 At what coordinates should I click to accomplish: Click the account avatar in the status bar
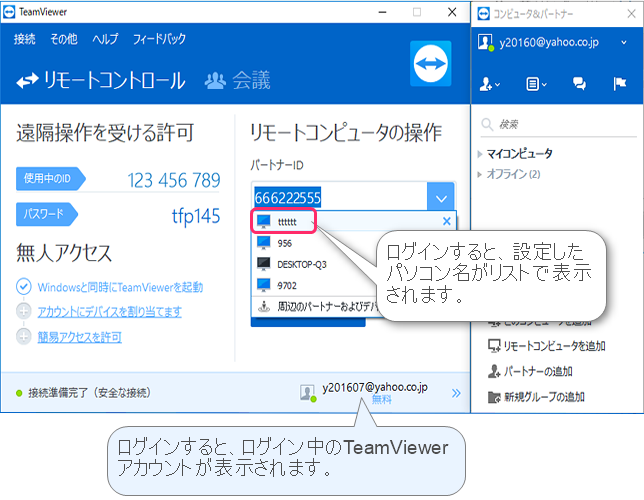(x=308, y=393)
